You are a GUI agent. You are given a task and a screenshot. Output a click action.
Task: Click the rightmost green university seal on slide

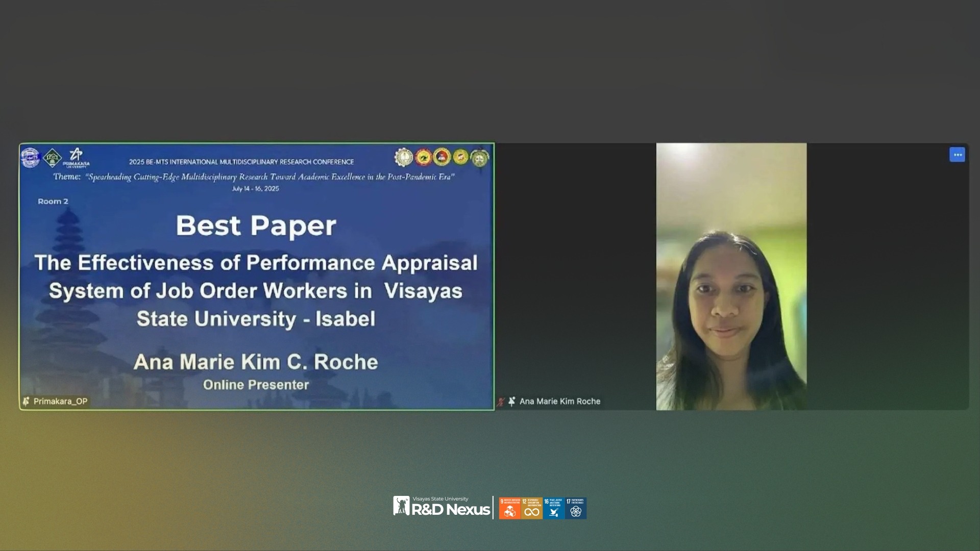(479, 158)
